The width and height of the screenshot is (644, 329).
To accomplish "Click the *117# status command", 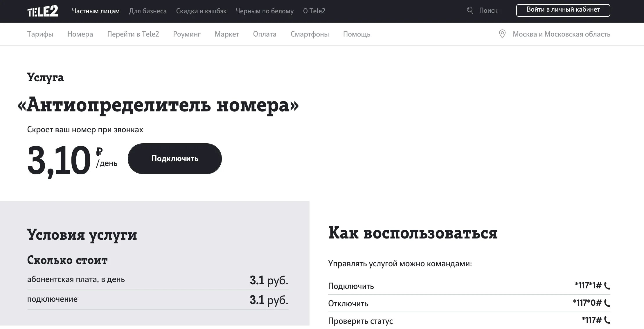I will [592, 320].
